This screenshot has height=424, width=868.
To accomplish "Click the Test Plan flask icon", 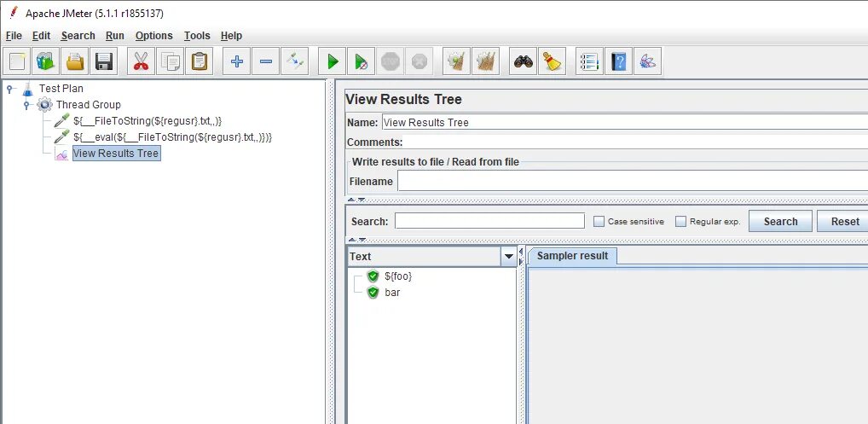I will point(27,89).
